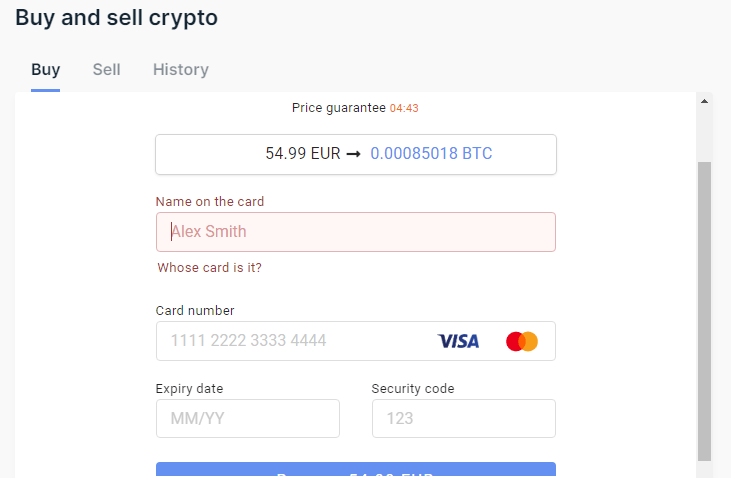
Task: Click the vertical scrollbar thumb
Action: pyautogui.click(x=704, y=310)
